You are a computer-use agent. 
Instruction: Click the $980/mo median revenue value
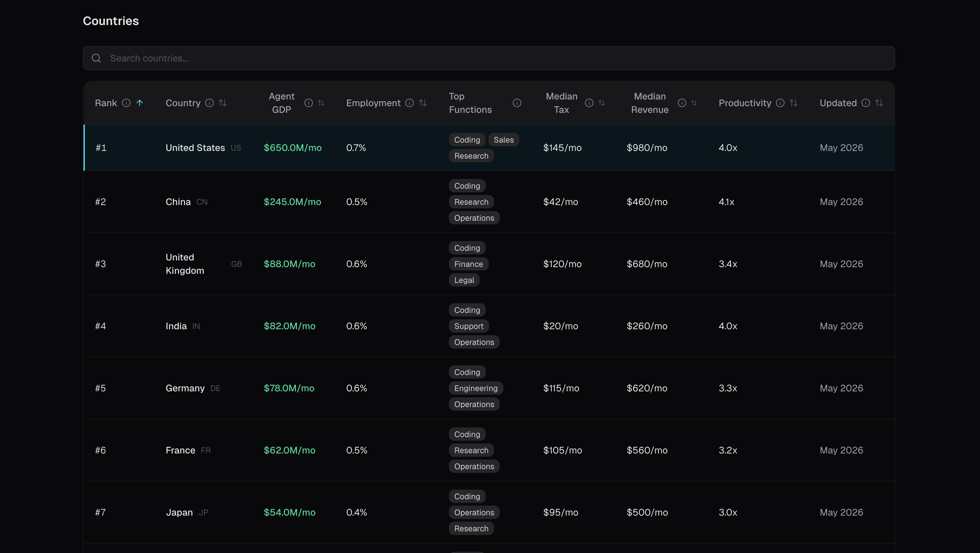tap(647, 148)
